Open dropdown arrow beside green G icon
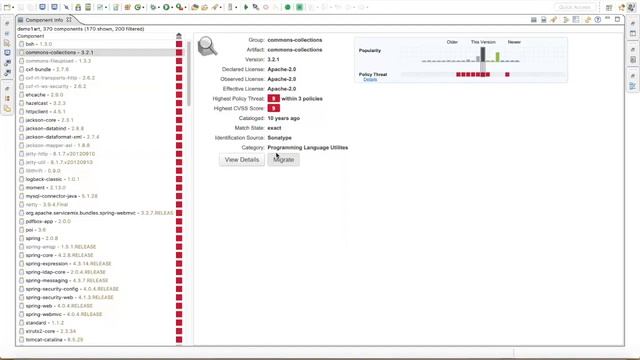This screenshot has width=640, height=360. pyautogui.click(x=143, y=7)
